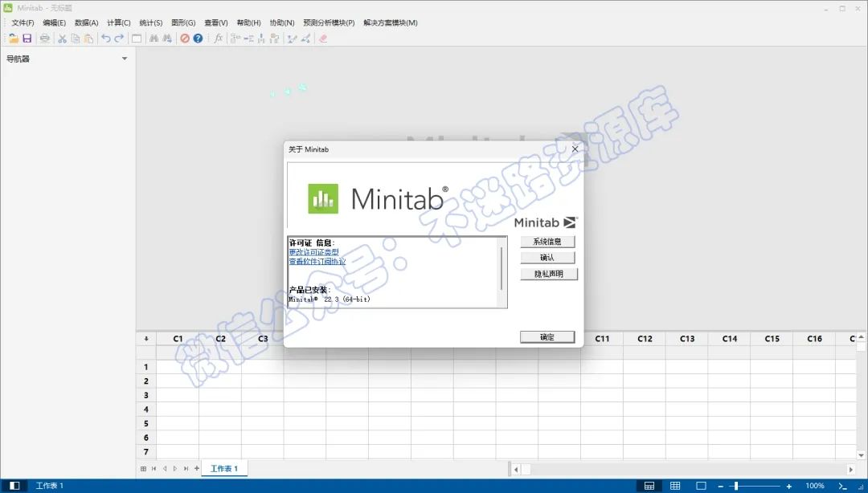Go to first worksheet tab arrow
The height and width of the screenshot is (493, 868).
point(154,469)
